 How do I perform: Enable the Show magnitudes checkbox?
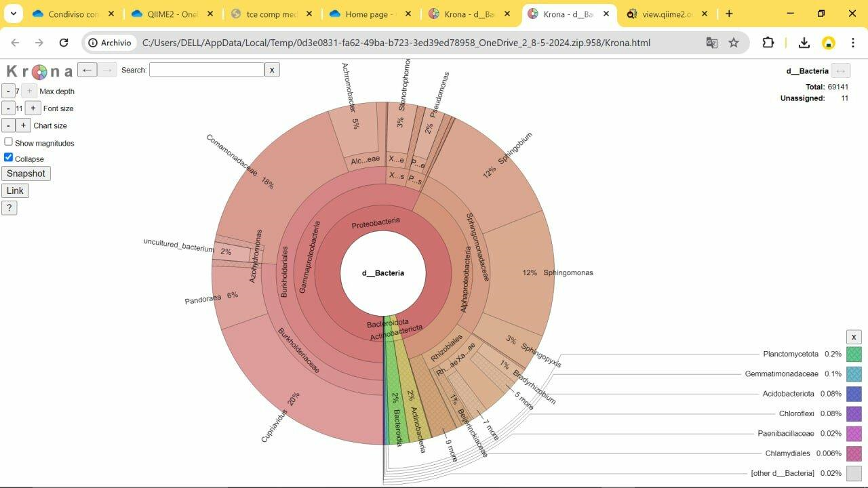click(9, 142)
